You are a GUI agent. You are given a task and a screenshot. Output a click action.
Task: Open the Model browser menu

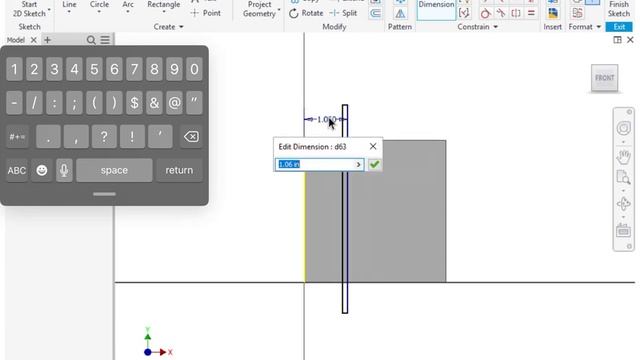(105, 40)
